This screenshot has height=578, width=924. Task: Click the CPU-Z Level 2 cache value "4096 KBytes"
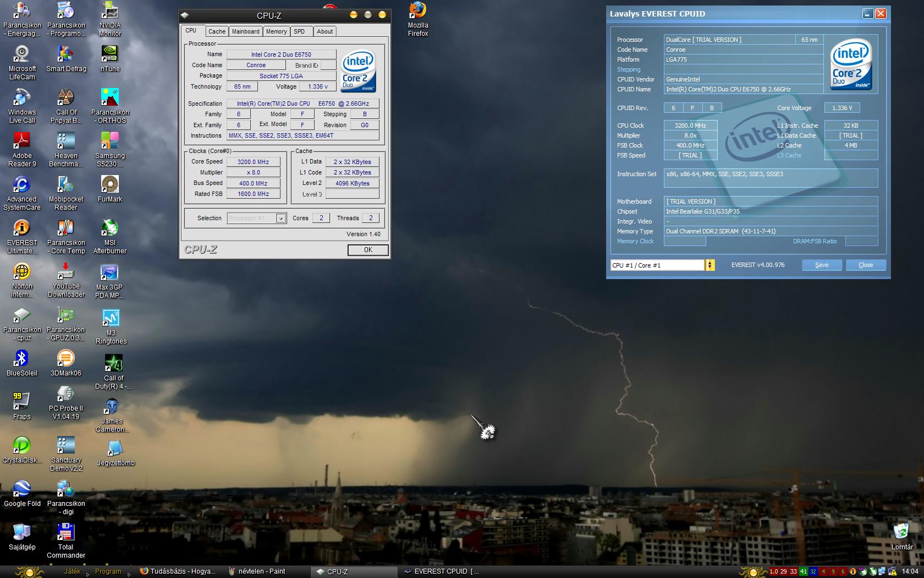pyautogui.click(x=352, y=183)
